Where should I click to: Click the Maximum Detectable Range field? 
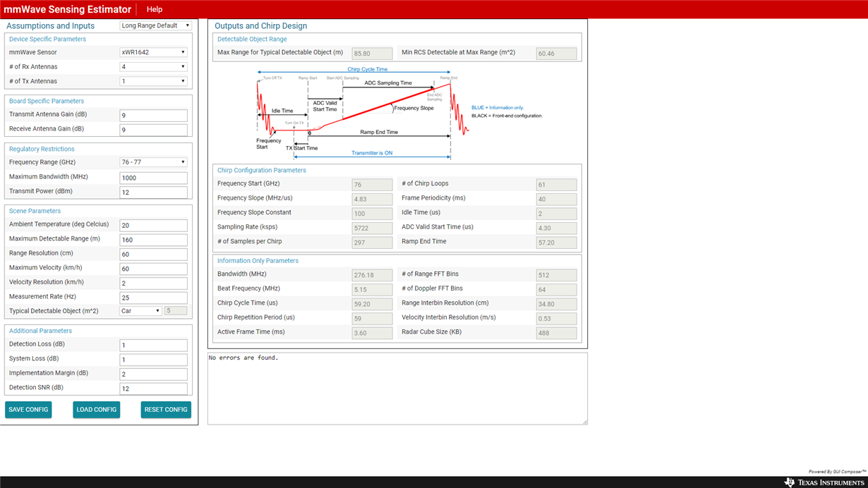tap(153, 240)
